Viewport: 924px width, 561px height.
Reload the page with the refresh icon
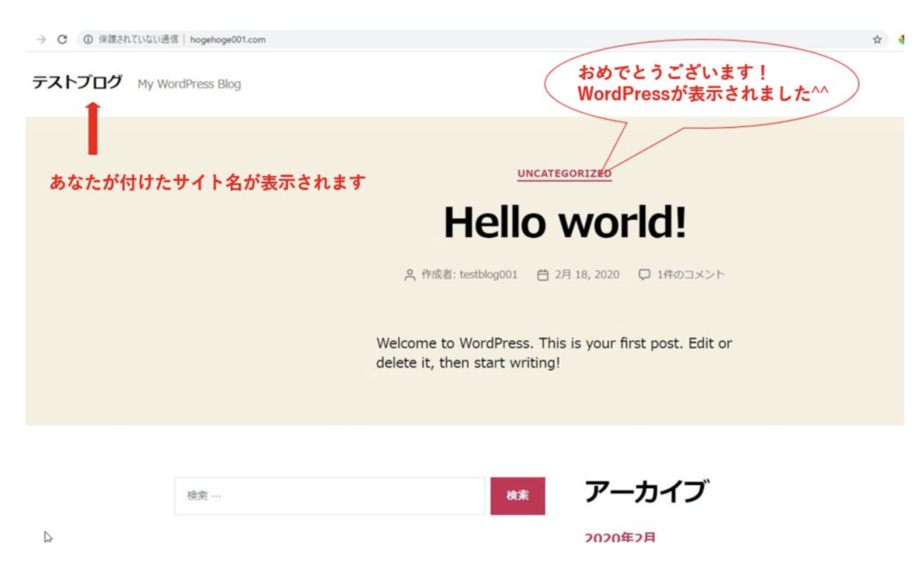point(62,40)
